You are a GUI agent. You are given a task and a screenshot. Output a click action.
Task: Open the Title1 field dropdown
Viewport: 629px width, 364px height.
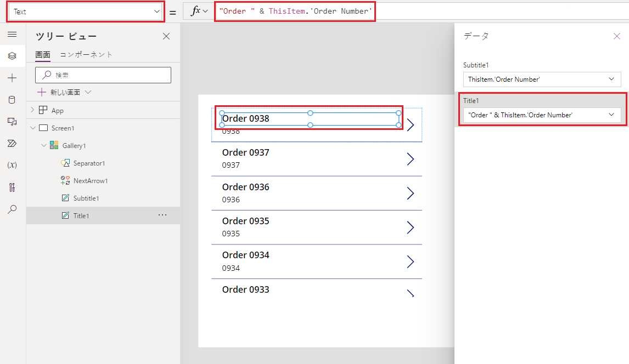pos(542,115)
